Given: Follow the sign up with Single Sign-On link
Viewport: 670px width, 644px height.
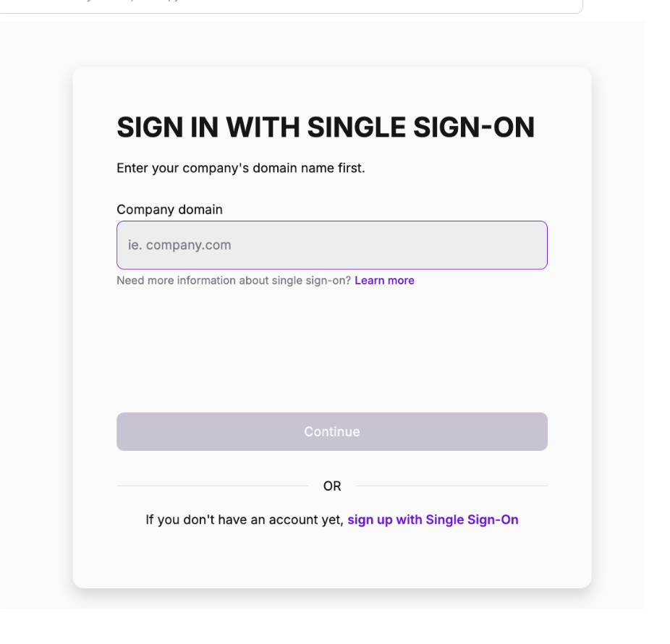Looking at the screenshot, I should click(433, 520).
